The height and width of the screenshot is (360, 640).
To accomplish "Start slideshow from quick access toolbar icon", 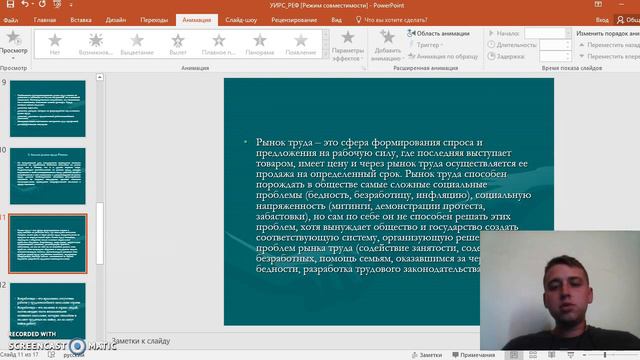I will pyautogui.click(x=57, y=4).
